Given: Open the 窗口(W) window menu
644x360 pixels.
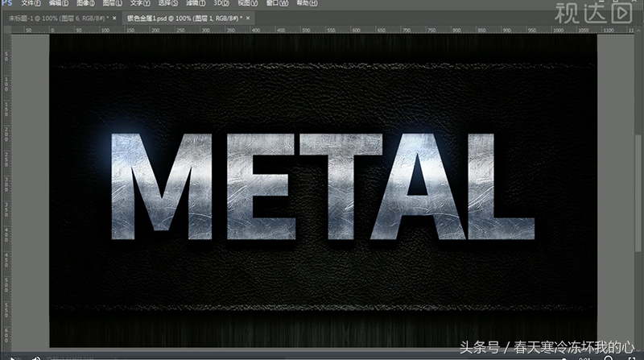Looking at the screenshot, I should point(278,4).
